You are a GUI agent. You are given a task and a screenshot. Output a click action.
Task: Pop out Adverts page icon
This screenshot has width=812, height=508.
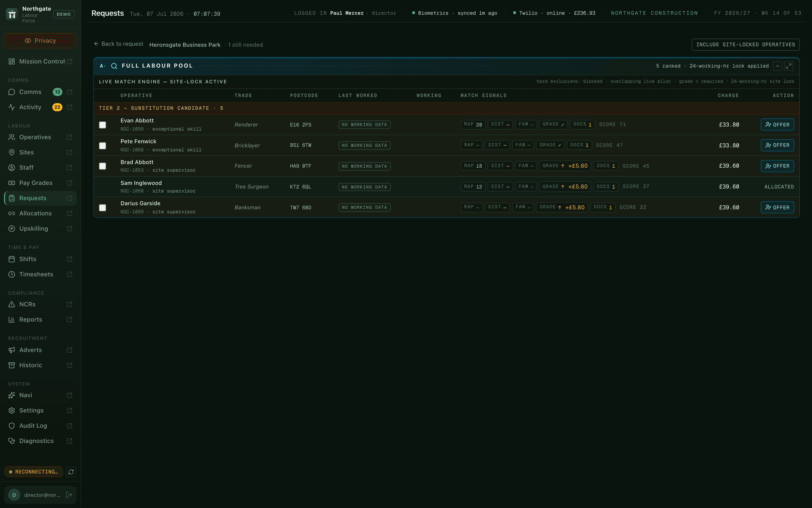70,350
